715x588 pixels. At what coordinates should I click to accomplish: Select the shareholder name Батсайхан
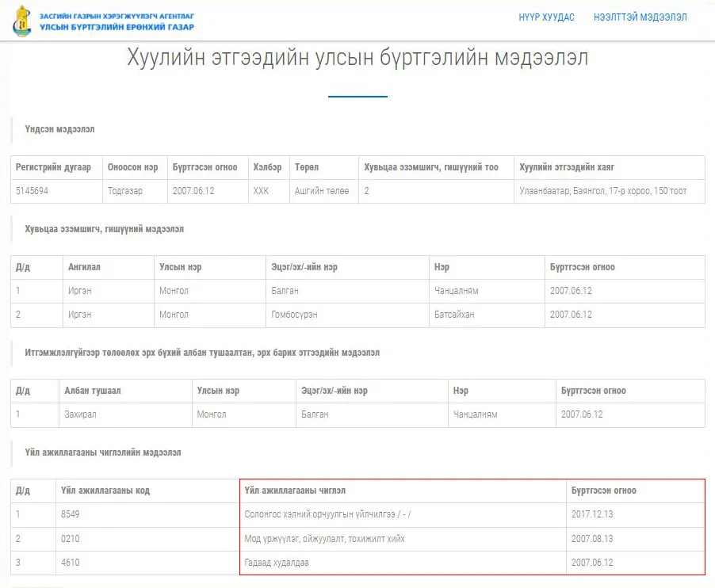[x=454, y=315]
